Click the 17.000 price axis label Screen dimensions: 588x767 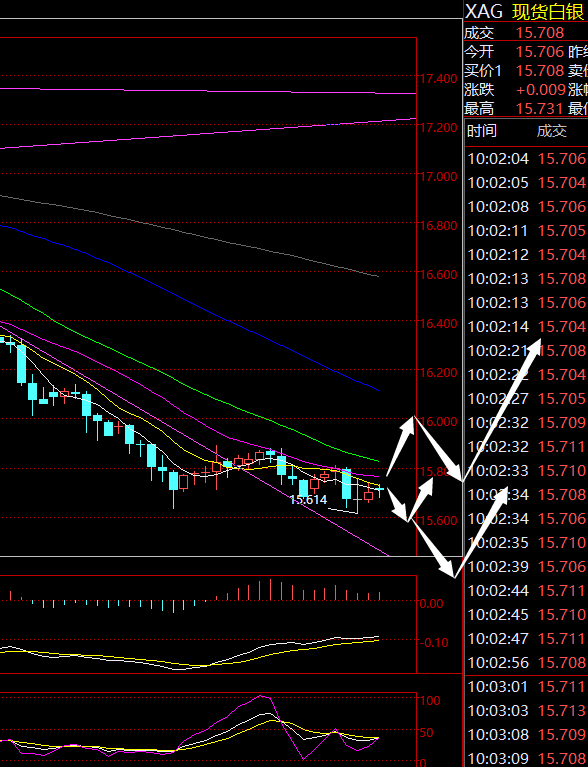(439, 176)
